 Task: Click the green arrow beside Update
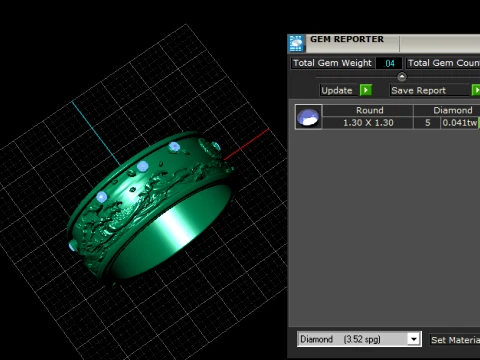[x=366, y=90]
